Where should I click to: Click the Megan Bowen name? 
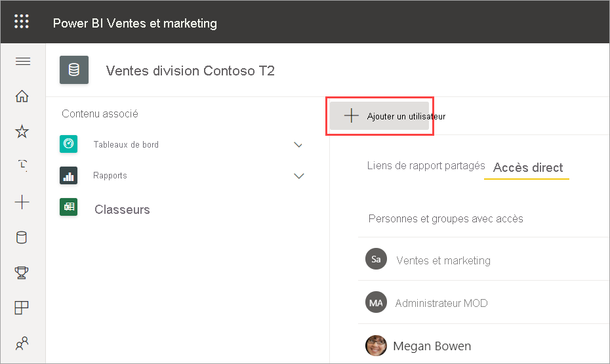pyautogui.click(x=432, y=346)
